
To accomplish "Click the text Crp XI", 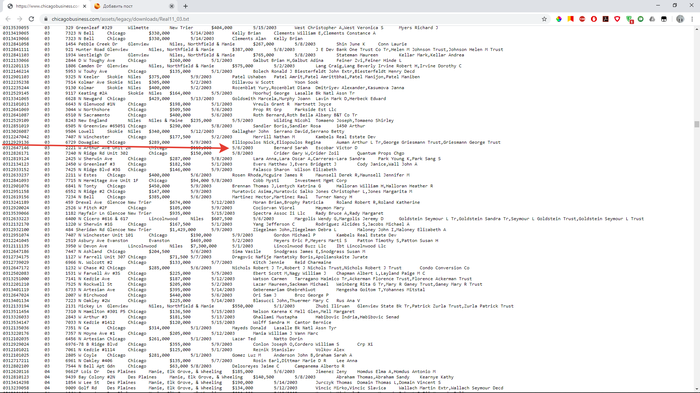I will [365, 344].
